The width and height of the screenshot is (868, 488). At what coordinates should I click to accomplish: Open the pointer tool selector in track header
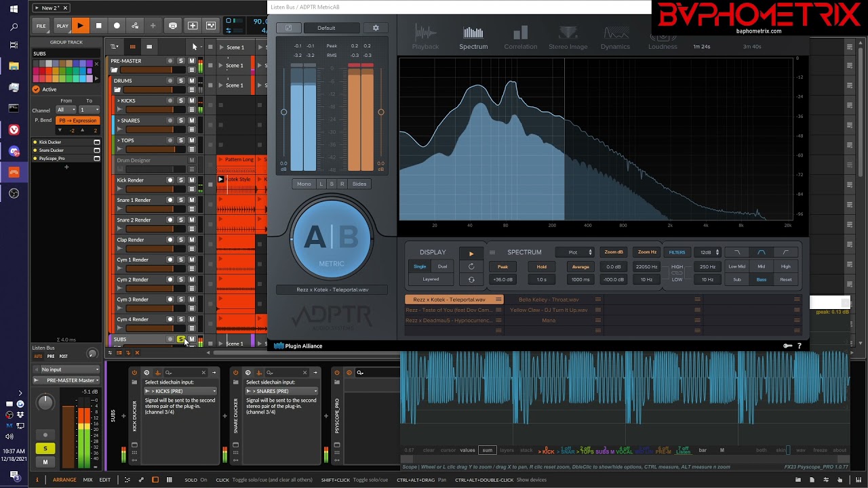[x=195, y=47]
